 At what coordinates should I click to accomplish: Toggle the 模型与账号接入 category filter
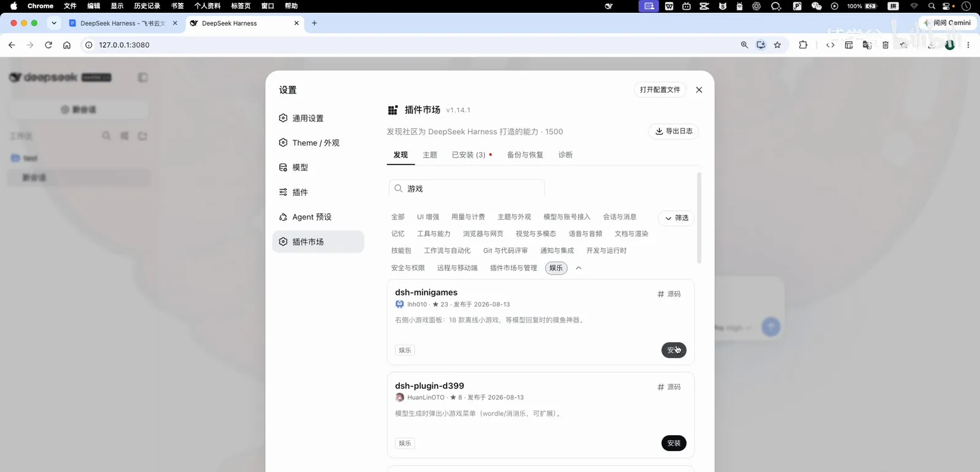567,217
